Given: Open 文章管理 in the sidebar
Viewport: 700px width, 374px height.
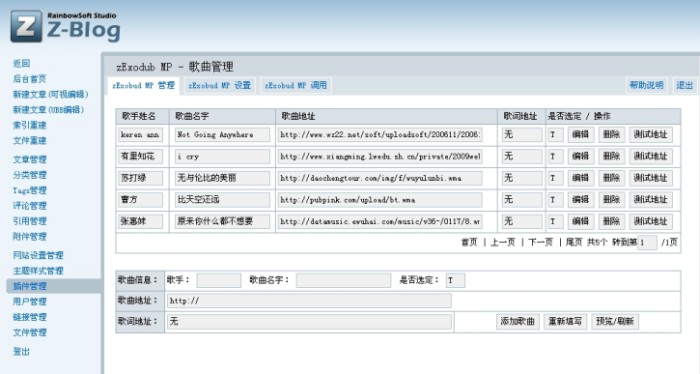Looking at the screenshot, I should click(29, 159).
